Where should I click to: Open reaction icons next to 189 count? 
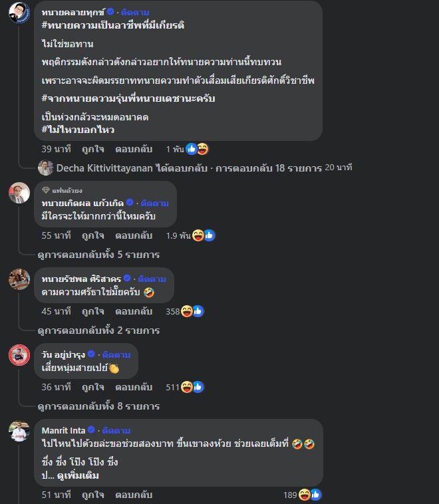pyautogui.click(x=310, y=495)
